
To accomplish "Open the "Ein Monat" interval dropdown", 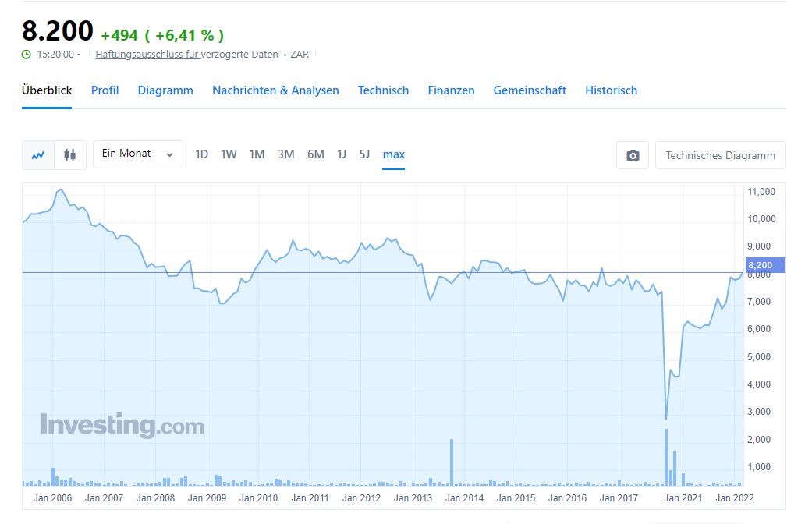I will [137, 154].
